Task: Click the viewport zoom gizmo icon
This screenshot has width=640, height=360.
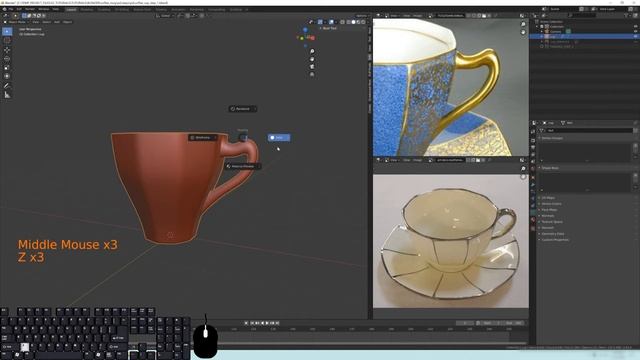Action: point(312,51)
